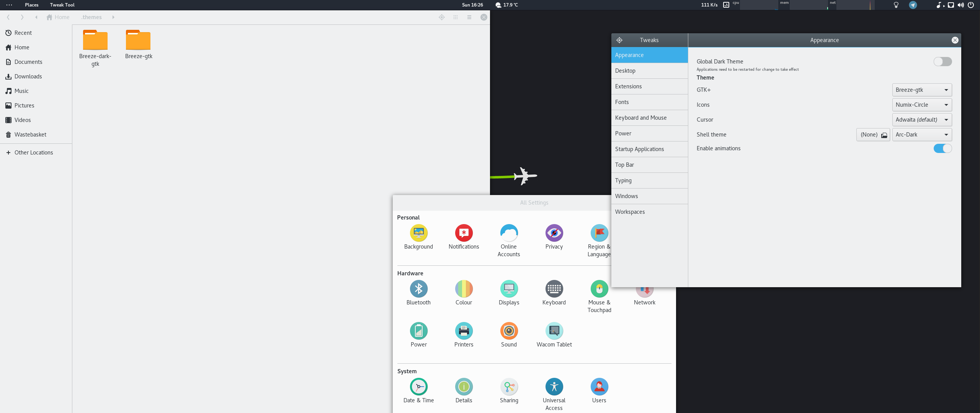Select Other Locations in the sidebar
Viewport: 980px width, 413px height.
(33, 153)
